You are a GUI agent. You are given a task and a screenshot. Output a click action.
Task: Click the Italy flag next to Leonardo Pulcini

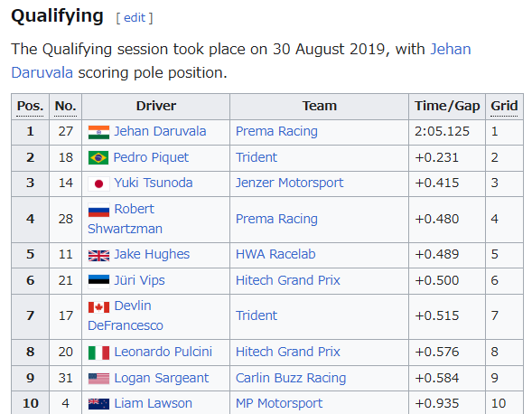coord(98,353)
